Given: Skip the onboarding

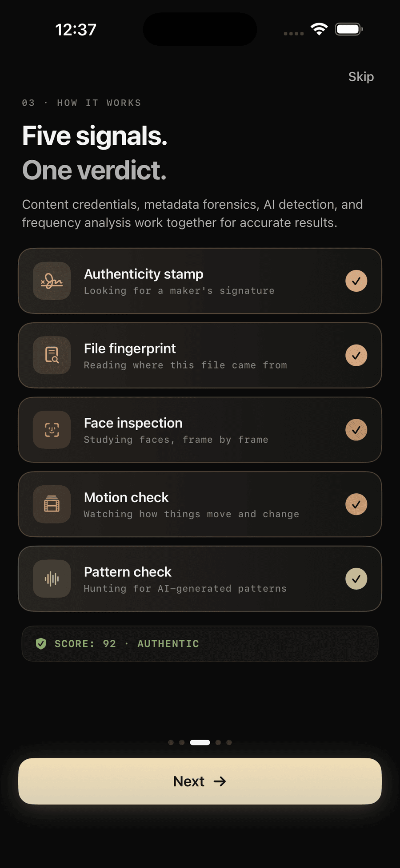Looking at the screenshot, I should tap(361, 77).
